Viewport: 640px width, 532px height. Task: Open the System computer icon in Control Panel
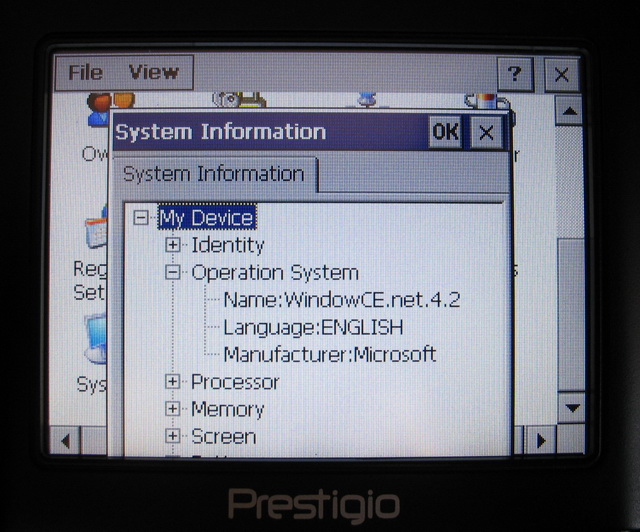(96, 338)
